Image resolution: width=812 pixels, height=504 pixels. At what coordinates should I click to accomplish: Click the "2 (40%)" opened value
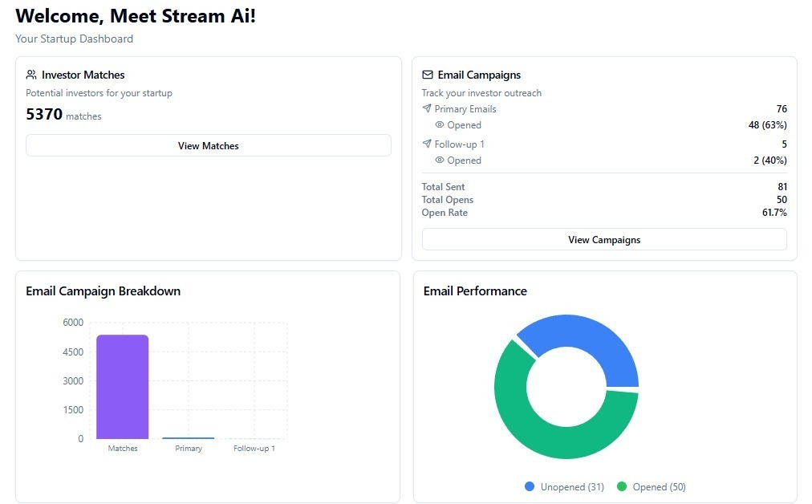(x=770, y=160)
